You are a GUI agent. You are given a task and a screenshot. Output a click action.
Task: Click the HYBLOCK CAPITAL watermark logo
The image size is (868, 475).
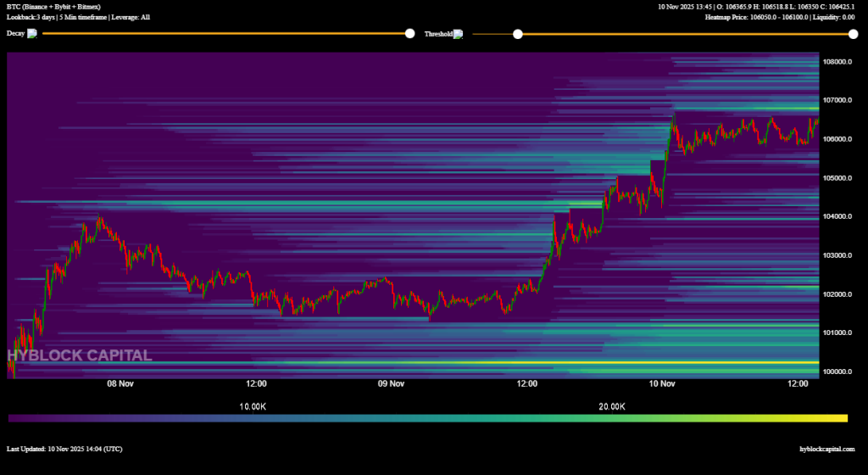[x=80, y=355]
